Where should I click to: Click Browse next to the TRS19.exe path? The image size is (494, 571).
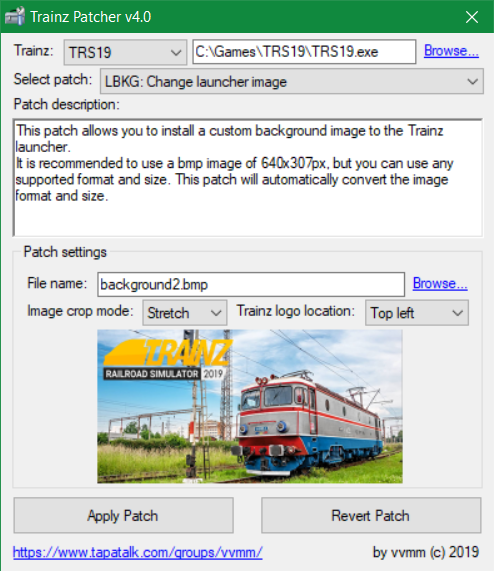click(x=451, y=51)
